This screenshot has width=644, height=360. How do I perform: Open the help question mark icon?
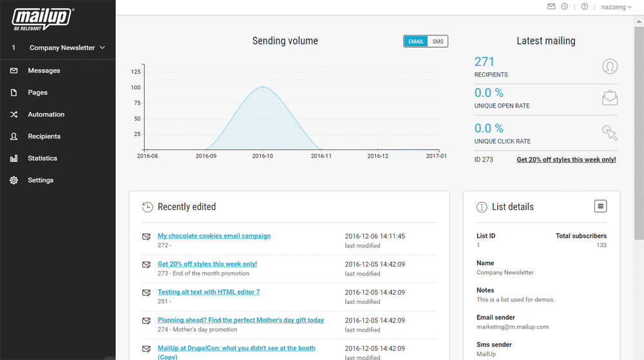[584, 6]
